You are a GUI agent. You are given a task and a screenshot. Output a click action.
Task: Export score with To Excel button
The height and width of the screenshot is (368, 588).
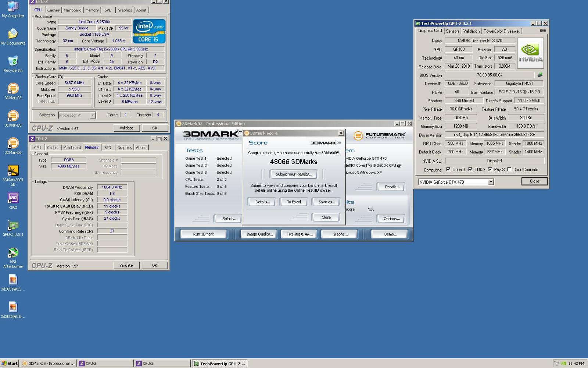294,202
